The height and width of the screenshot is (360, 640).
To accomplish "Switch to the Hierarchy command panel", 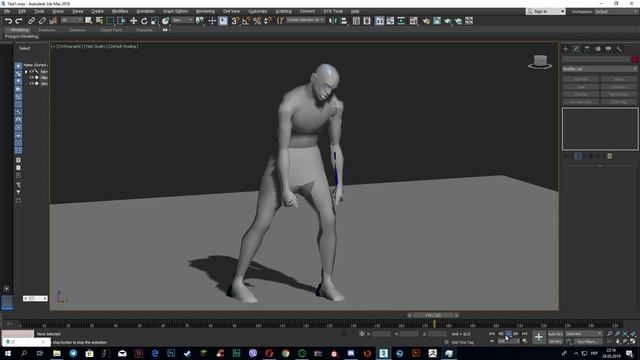I will coord(587,49).
